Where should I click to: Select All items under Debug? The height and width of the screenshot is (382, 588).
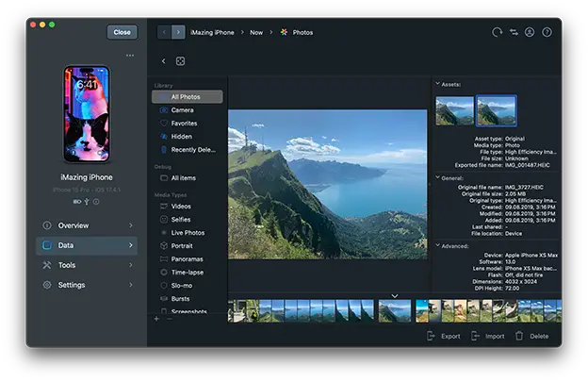[x=188, y=178]
